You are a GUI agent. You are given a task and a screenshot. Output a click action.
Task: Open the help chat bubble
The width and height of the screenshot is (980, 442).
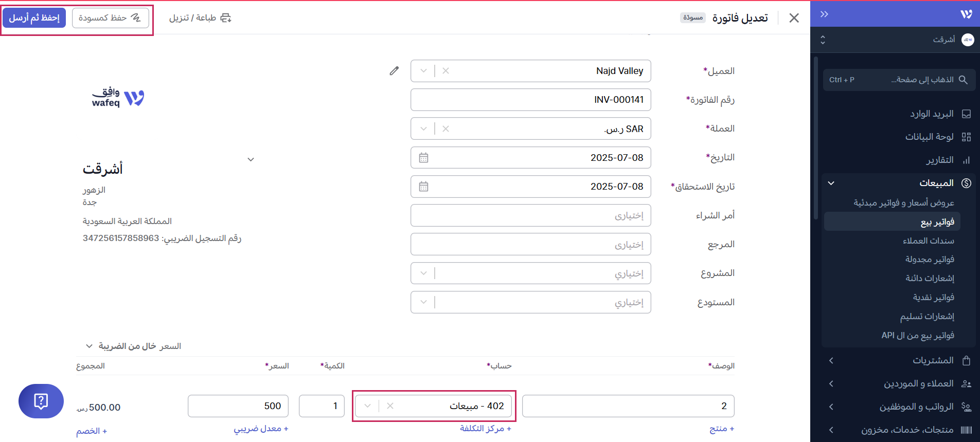(x=41, y=401)
